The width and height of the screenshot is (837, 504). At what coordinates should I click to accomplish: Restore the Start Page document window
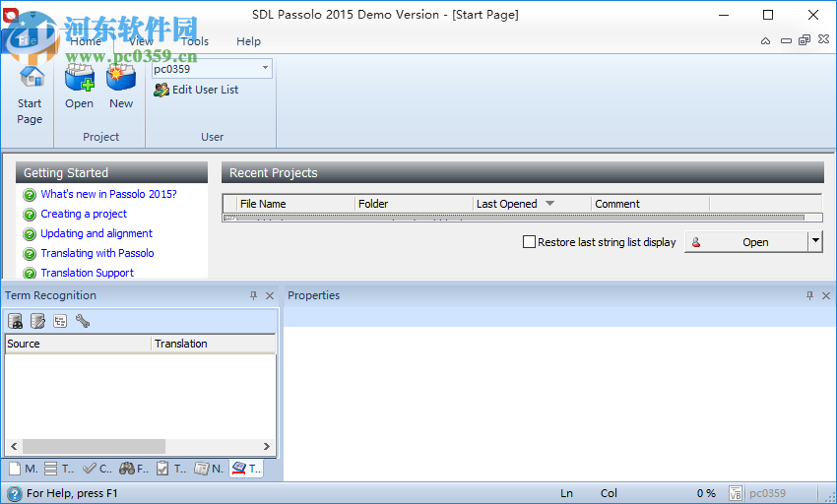point(805,40)
